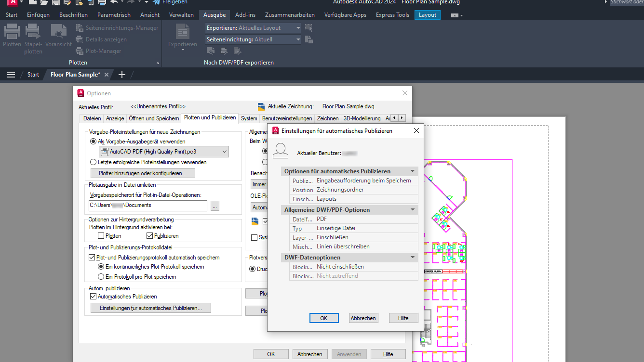Click the AutoCAD application menu logo
Viewport: 644px width, 362px height.
(x=13, y=2)
